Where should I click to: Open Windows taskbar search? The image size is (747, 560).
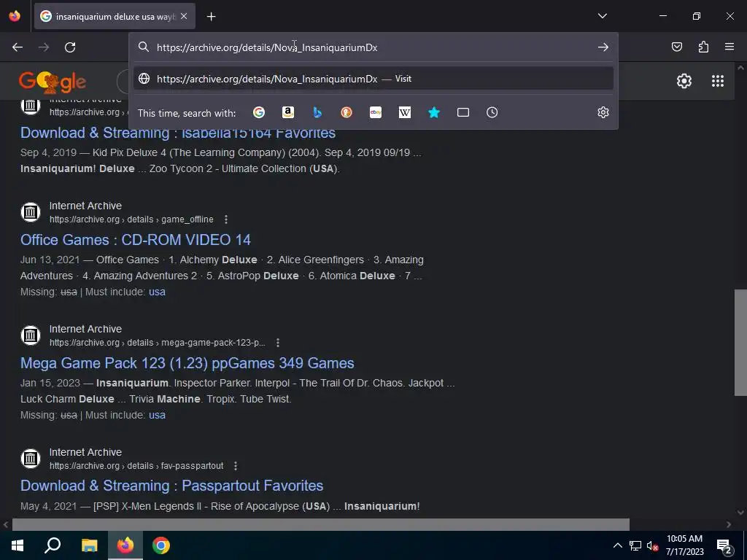coord(53,545)
